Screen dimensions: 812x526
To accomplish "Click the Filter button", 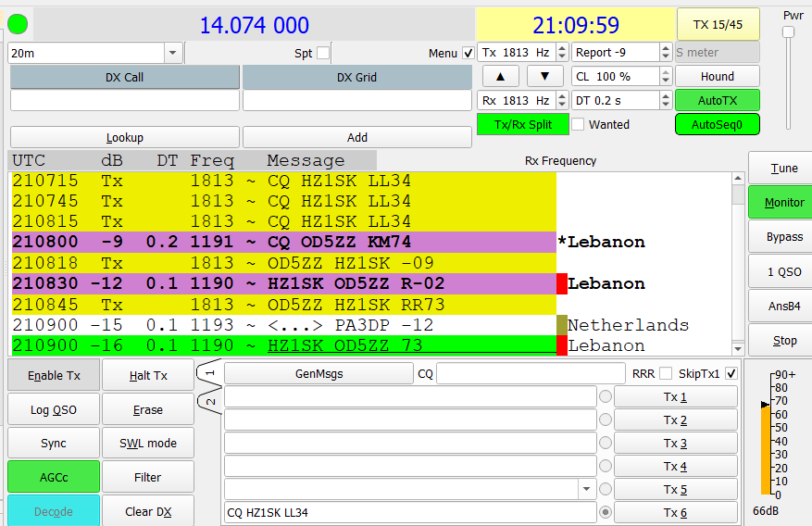I will 148,477.
